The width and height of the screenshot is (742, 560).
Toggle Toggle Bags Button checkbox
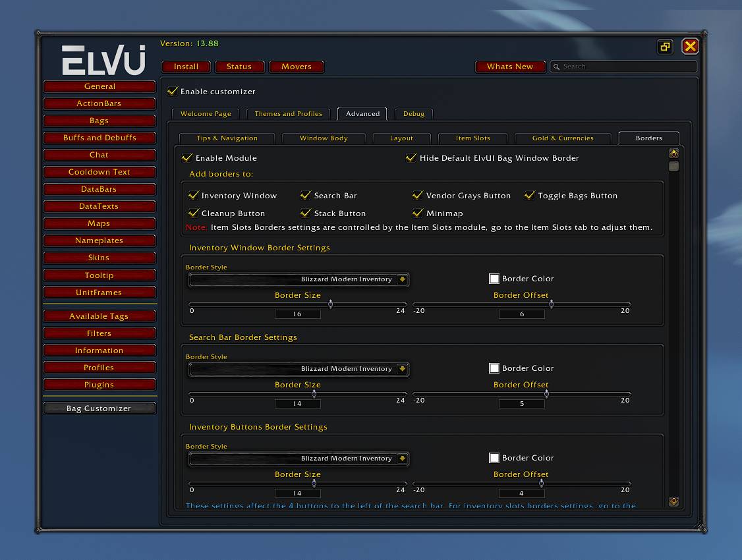tap(530, 195)
